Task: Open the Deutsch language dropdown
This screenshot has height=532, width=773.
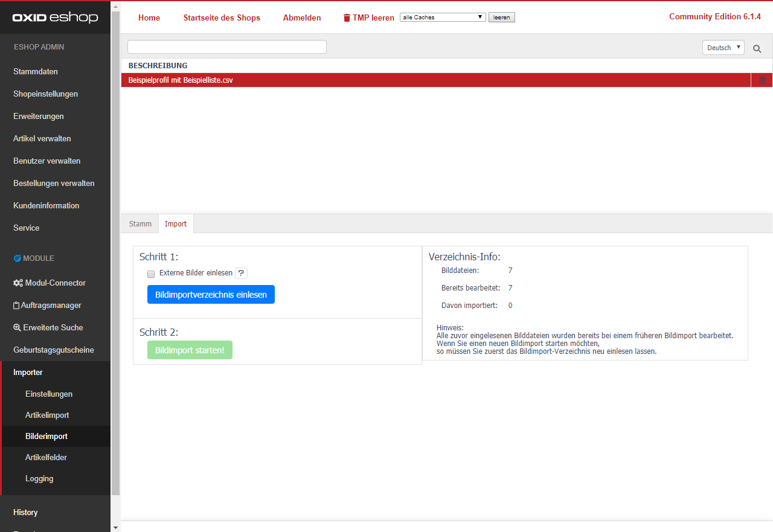Action: (723, 48)
